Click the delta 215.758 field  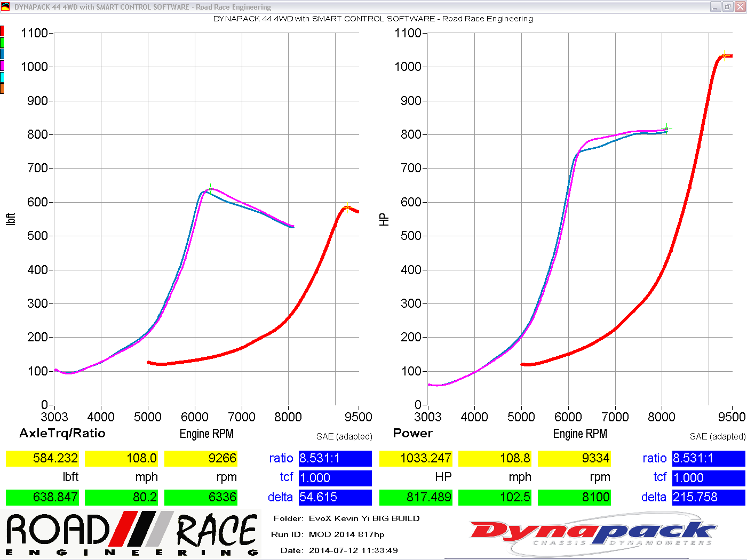709,497
